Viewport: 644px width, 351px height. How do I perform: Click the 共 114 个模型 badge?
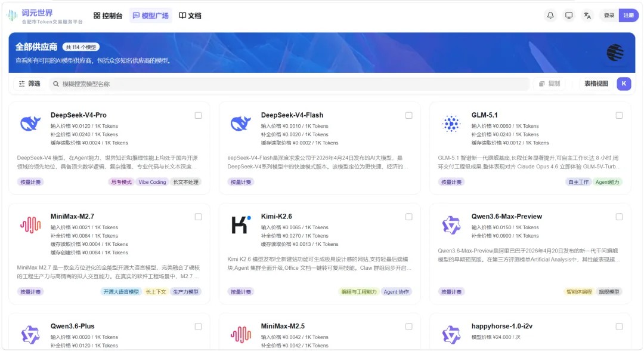tap(81, 47)
